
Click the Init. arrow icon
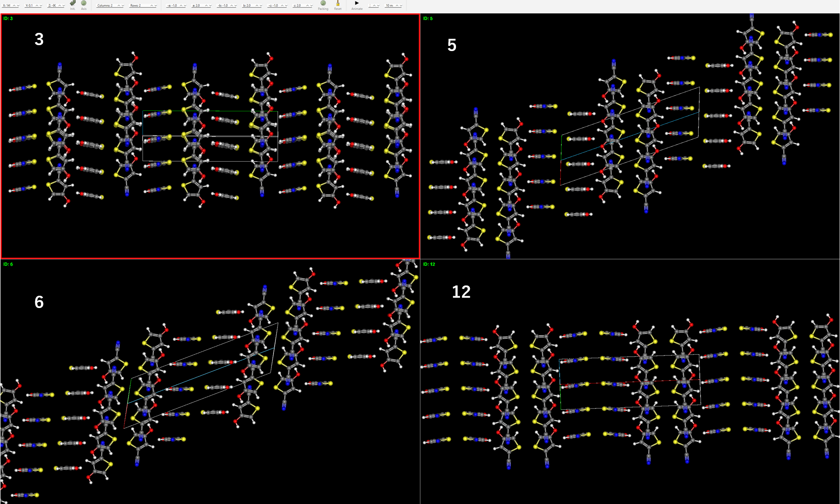click(x=72, y=4)
